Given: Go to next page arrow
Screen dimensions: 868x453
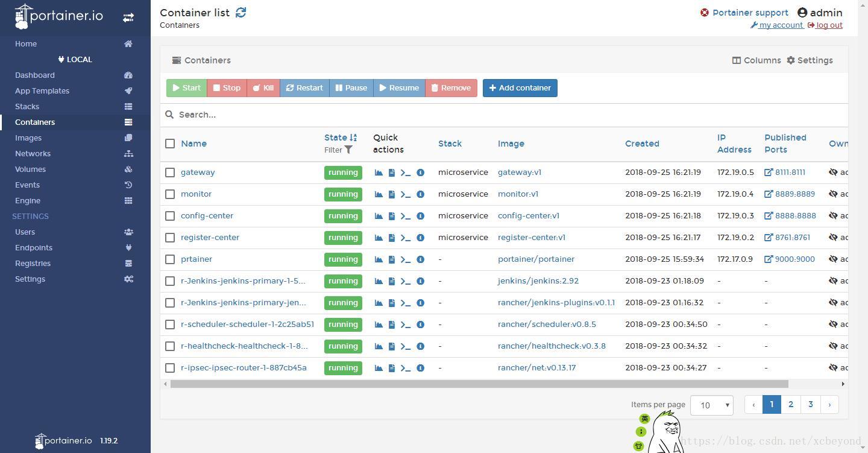Looking at the screenshot, I should point(829,405).
